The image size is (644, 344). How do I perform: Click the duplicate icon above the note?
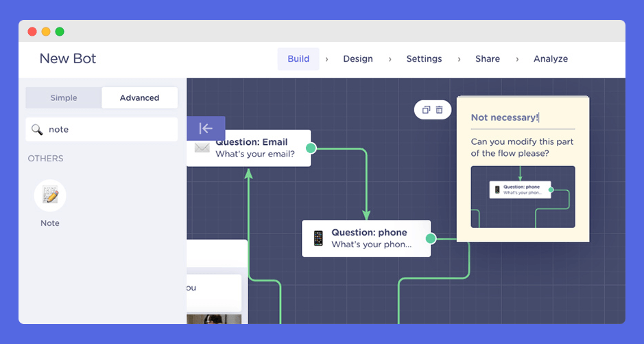point(427,110)
